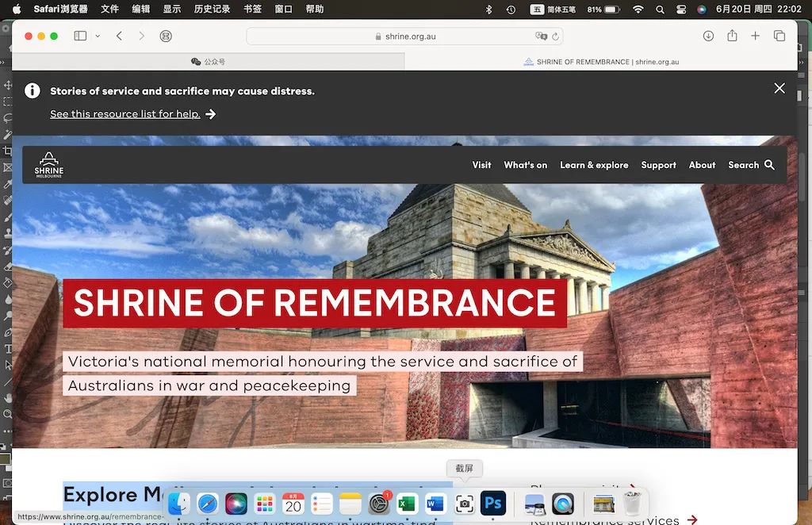Screen dimensions: 812x525
Task: Go back to the previous page
Action: (x=120, y=36)
